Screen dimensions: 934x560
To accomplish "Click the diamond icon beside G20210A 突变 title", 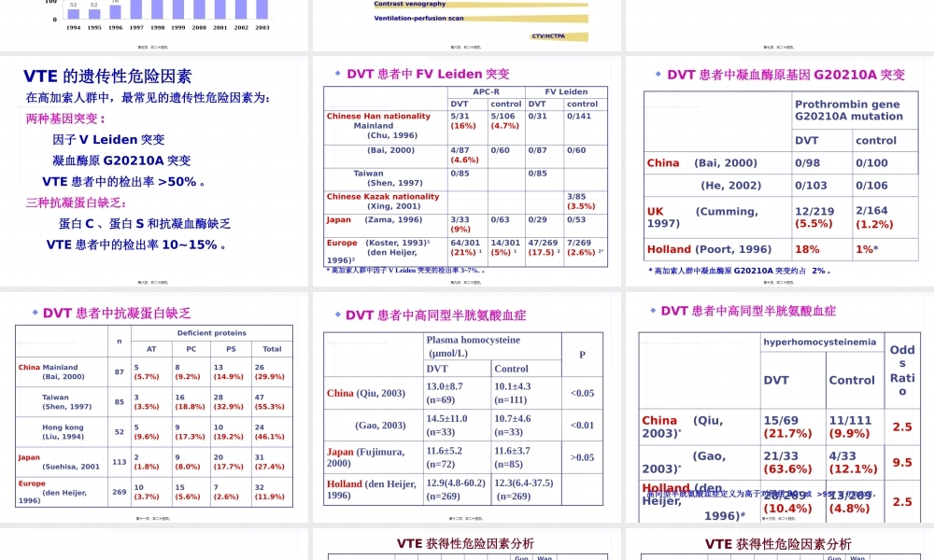I will [657, 74].
